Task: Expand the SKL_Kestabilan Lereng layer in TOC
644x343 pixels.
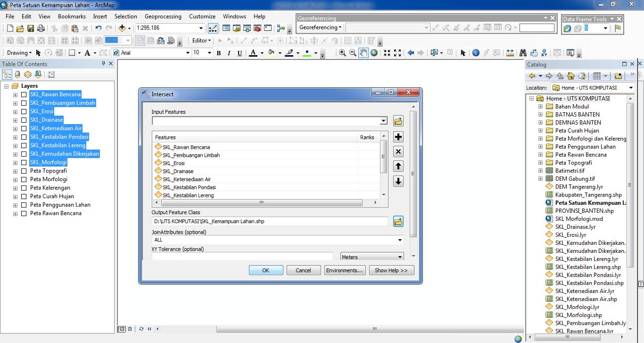Action: tap(15, 145)
